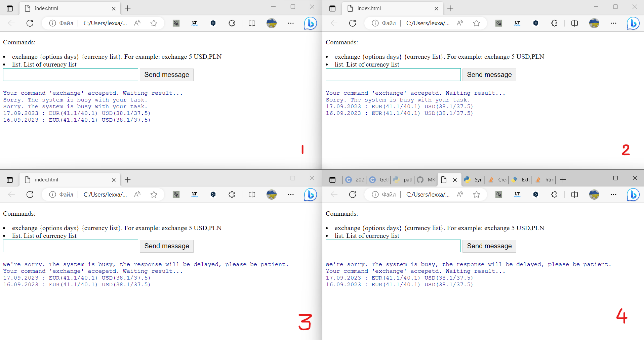Image resolution: width=644 pixels, height=340 pixels.
Task: Toggle split screen in window 1
Action: 252,23
